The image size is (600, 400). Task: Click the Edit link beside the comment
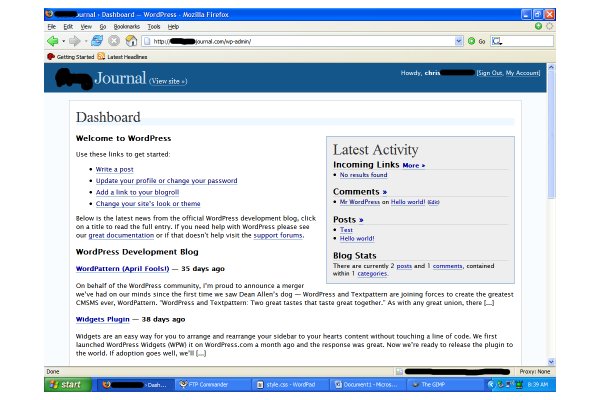click(434, 202)
